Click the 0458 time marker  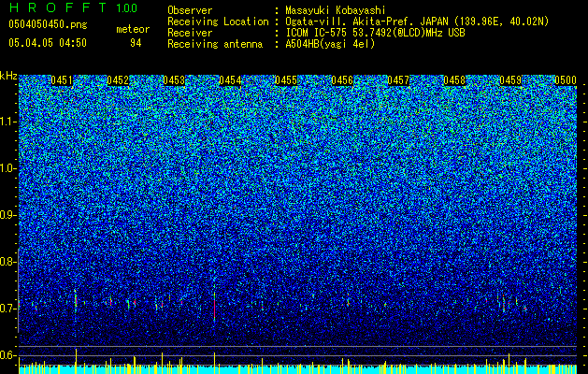[x=454, y=80]
